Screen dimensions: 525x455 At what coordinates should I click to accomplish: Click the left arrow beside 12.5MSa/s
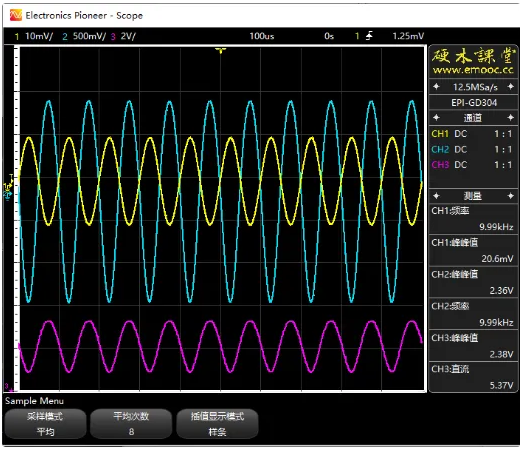tap(436, 87)
